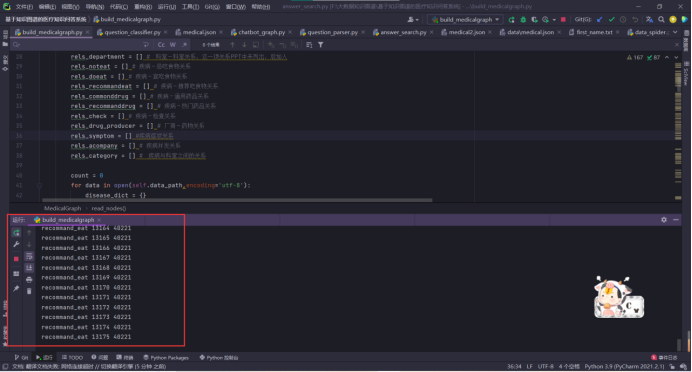Toggle whole words W option in find bar

coord(173,45)
